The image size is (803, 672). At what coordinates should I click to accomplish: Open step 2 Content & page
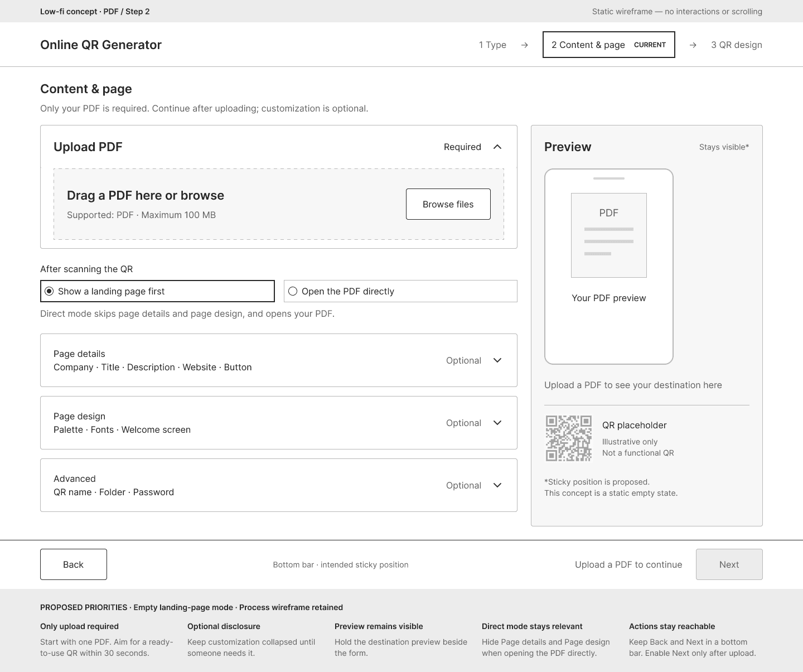pyautogui.click(x=609, y=45)
